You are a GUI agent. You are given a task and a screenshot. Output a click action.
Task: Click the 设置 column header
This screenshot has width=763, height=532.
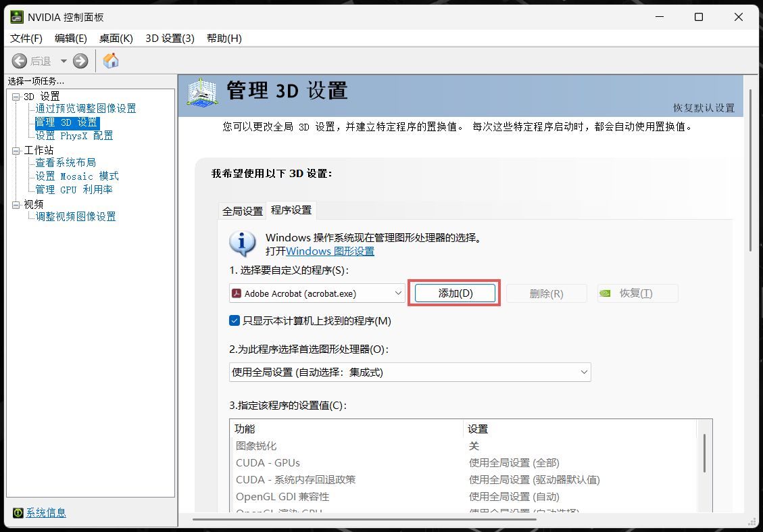[579, 429]
